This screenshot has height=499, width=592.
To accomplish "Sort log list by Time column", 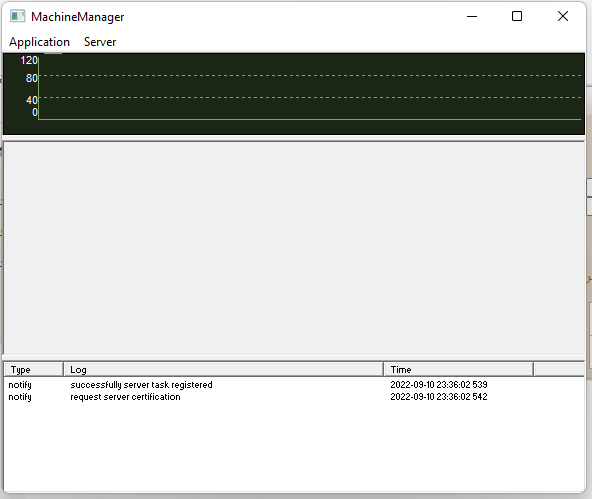I will click(458, 369).
